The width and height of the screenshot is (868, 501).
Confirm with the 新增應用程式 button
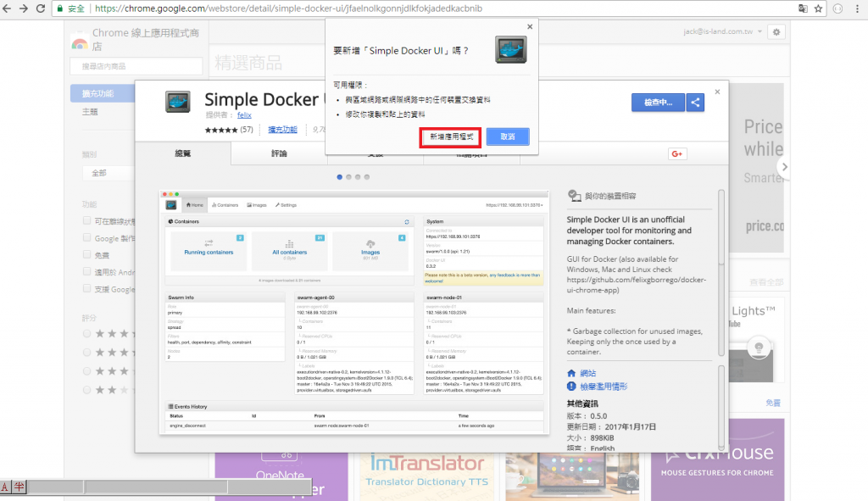click(x=451, y=136)
